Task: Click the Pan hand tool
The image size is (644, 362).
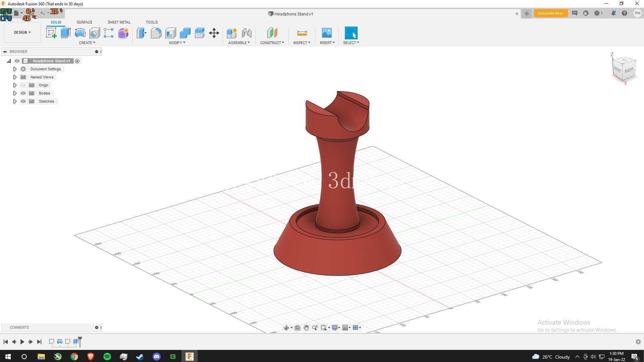Action: coord(306,328)
